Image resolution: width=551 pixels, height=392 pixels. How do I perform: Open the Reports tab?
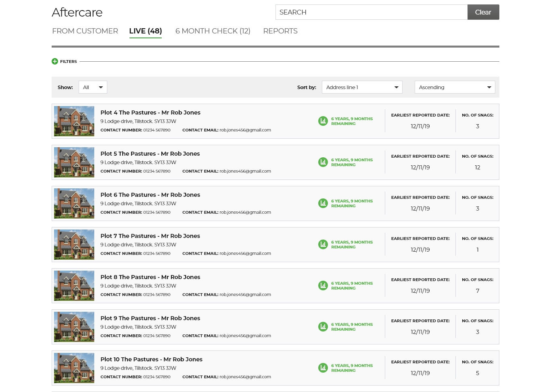coord(280,31)
